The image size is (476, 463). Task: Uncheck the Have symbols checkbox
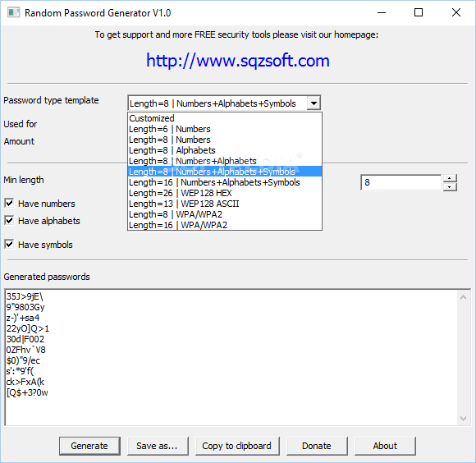pyautogui.click(x=9, y=244)
